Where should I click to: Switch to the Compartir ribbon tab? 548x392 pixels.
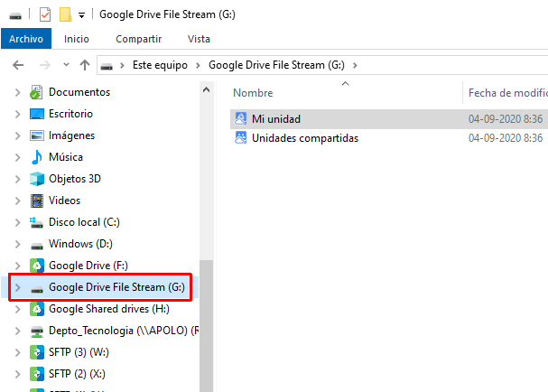pyautogui.click(x=139, y=39)
